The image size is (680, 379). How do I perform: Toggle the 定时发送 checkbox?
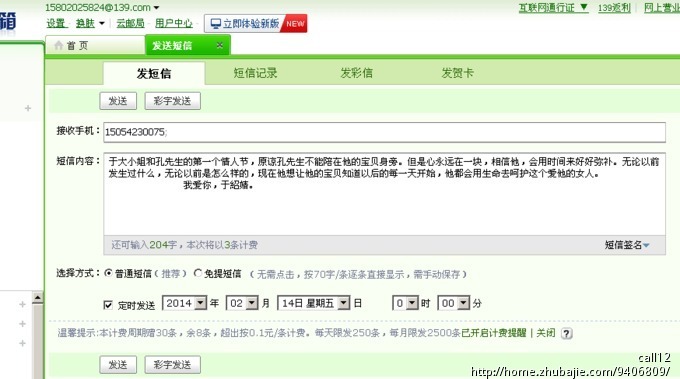coord(108,305)
